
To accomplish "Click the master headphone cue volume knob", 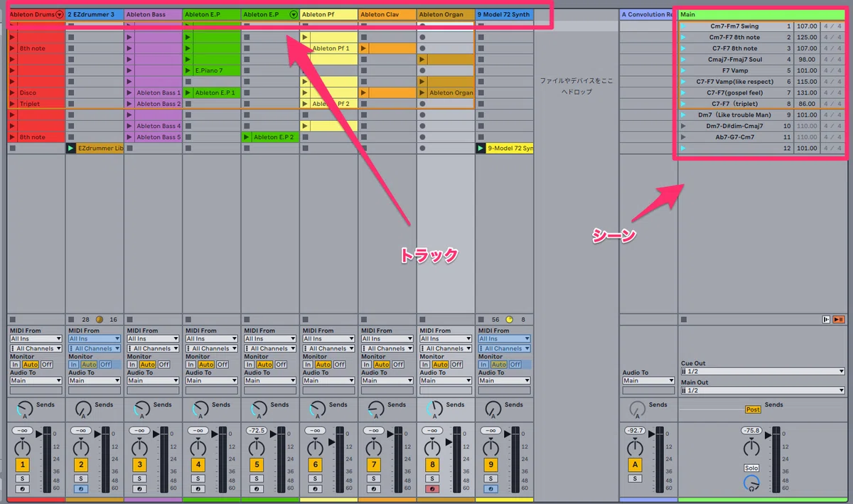I will 751,483.
